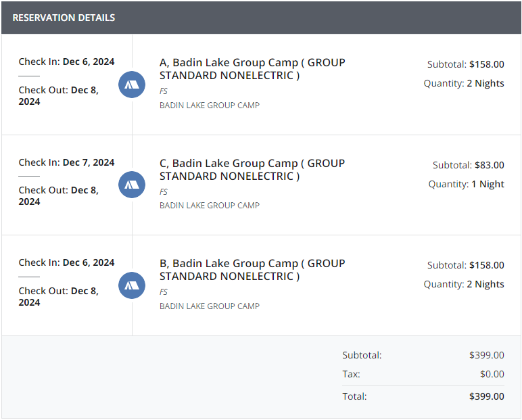Select the 1 Night quantity text
This screenshot has height=420, width=522.
488,184
